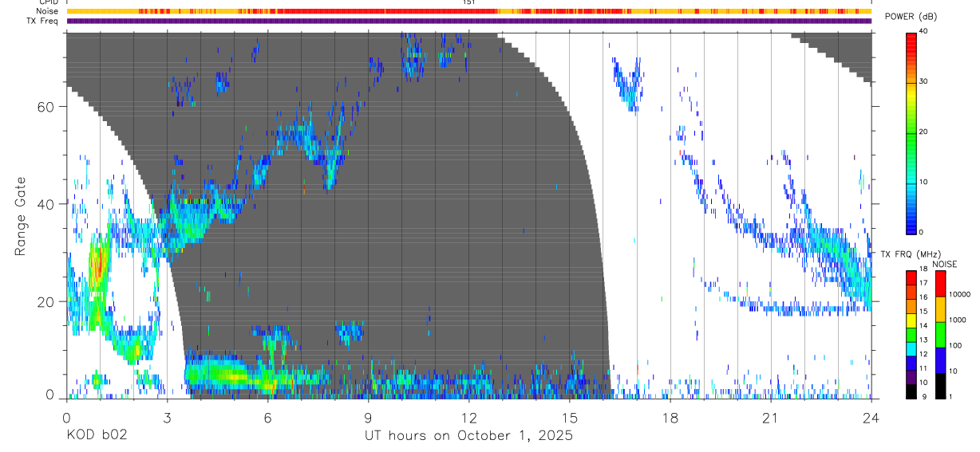Click Range Gate axis tick 0
This screenshot has width=980, height=452.
click(x=49, y=395)
